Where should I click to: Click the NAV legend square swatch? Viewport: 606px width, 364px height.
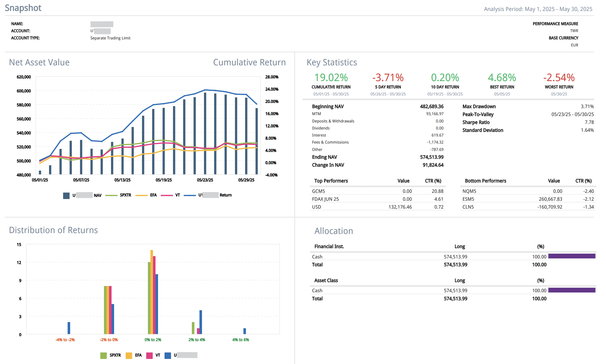pyautogui.click(x=66, y=195)
